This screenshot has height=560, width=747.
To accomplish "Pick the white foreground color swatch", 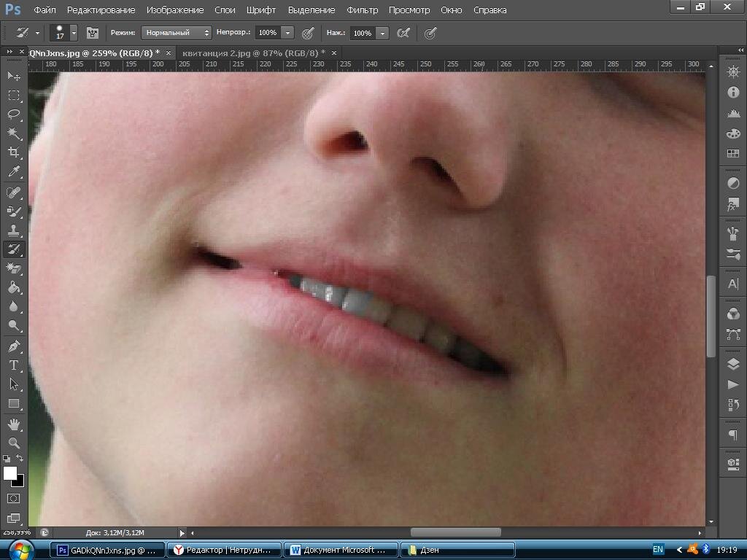I will (10, 473).
